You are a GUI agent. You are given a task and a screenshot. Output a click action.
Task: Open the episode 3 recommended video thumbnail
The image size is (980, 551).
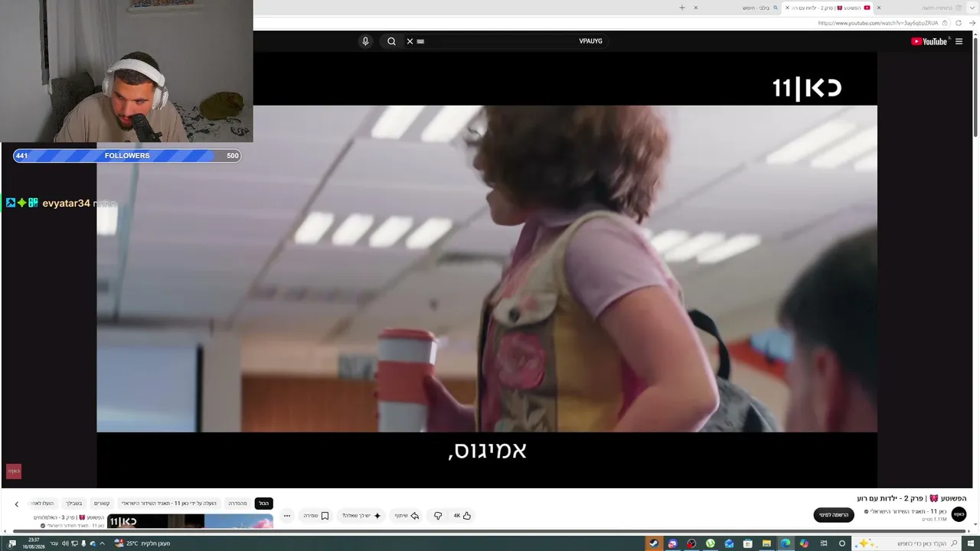[x=190, y=521]
